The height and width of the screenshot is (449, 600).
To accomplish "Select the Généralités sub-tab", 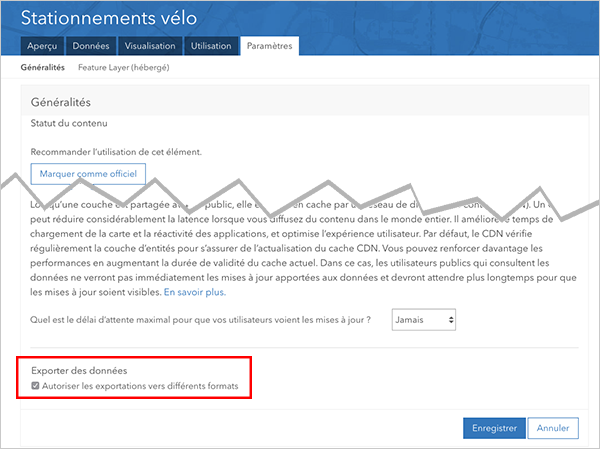I will pos(43,67).
